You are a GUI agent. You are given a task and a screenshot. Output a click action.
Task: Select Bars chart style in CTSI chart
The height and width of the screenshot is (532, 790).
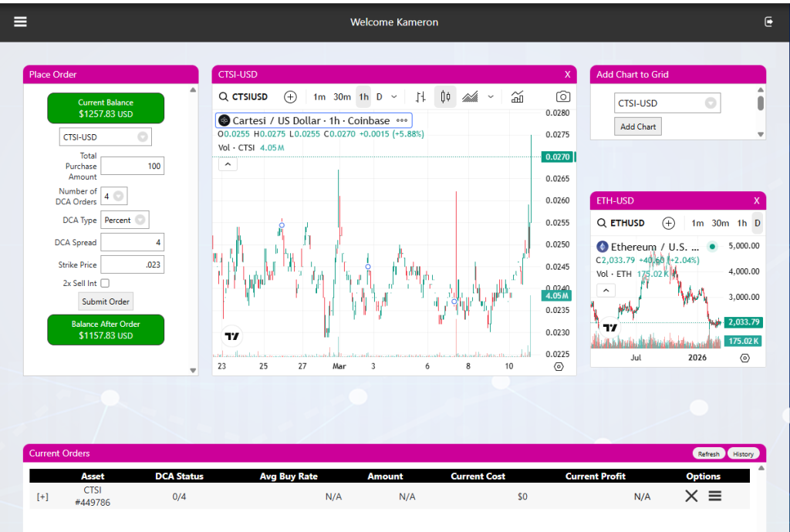tap(420, 96)
